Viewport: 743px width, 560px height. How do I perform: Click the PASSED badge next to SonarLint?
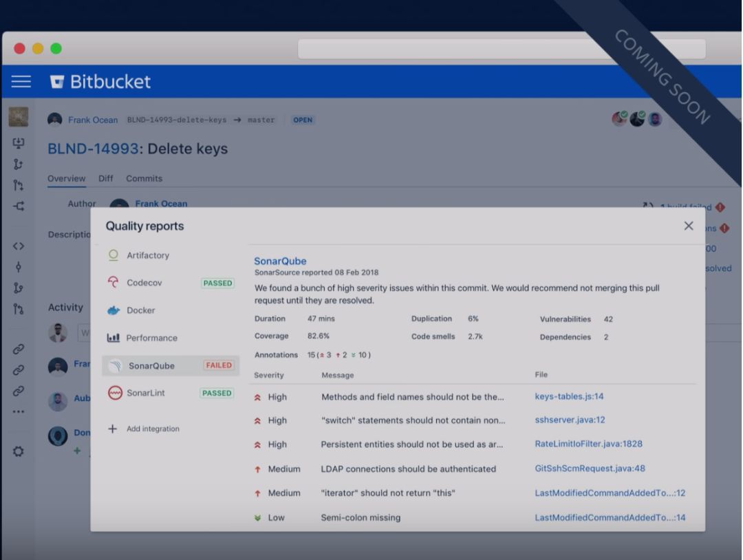(x=217, y=394)
